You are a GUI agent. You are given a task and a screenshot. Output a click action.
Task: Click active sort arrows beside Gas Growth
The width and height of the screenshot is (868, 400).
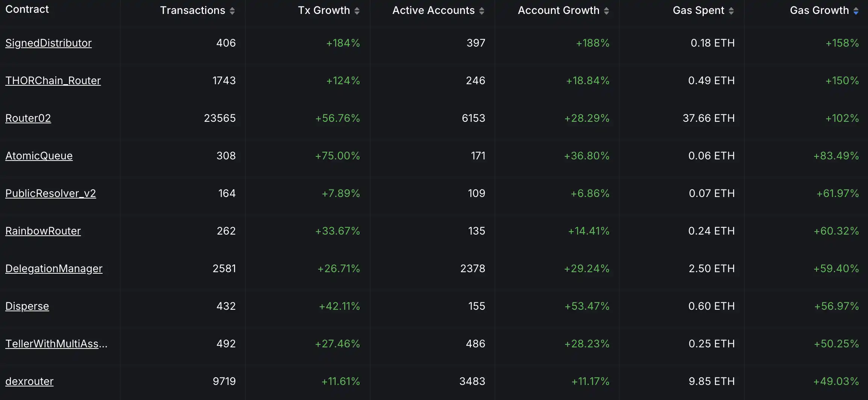[x=856, y=11]
